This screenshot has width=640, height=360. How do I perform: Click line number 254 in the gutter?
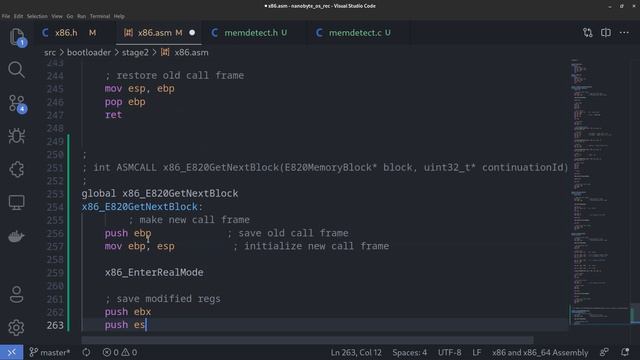point(55,207)
